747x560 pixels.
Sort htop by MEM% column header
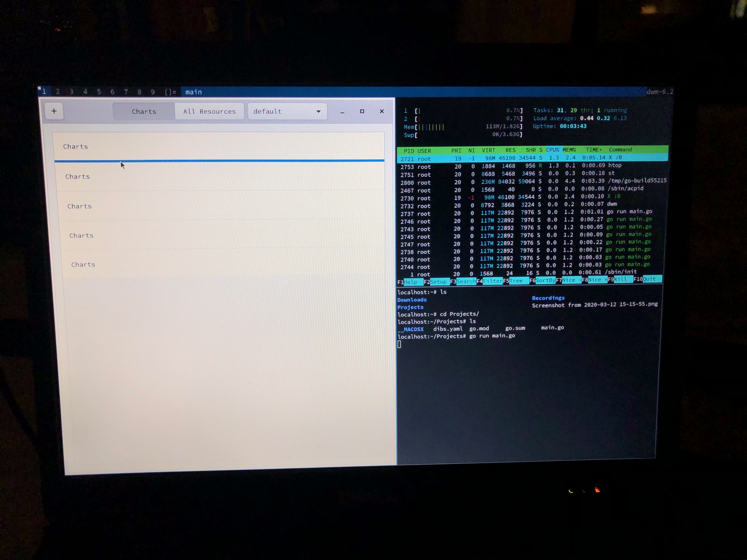[x=569, y=150]
